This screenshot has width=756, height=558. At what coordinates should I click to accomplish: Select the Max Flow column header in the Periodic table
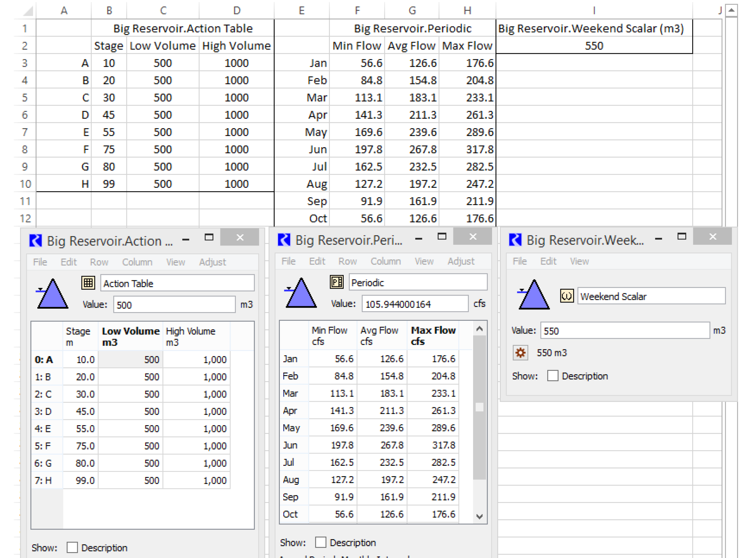click(x=433, y=335)
